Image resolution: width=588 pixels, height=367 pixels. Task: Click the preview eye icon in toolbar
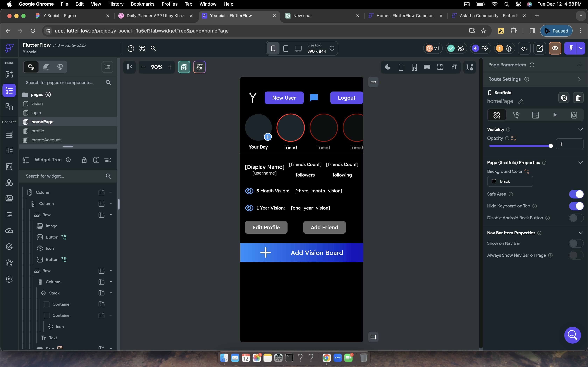[555, 48]
